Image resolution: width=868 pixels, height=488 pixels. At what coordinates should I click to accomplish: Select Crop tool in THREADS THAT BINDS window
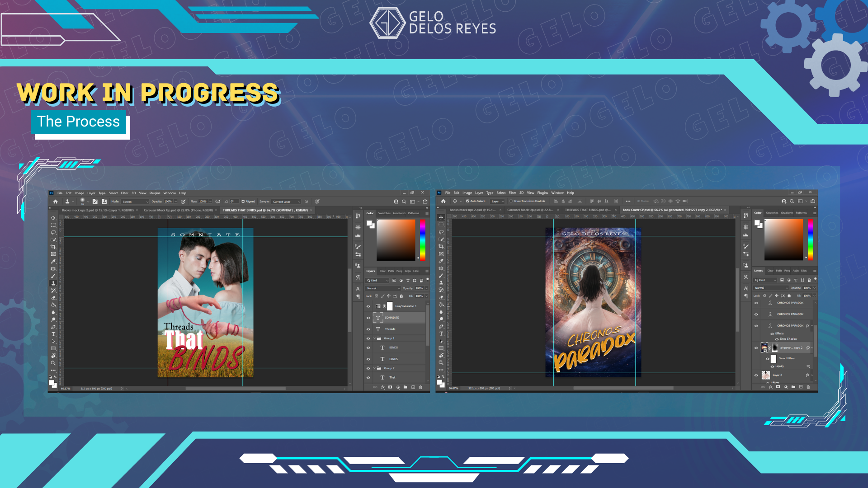click(x=53, y=247)
